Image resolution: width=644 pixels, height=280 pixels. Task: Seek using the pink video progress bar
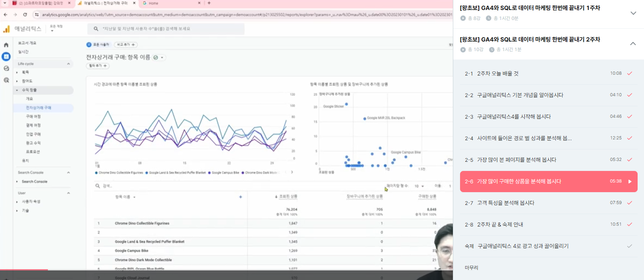tap(24, 270)
